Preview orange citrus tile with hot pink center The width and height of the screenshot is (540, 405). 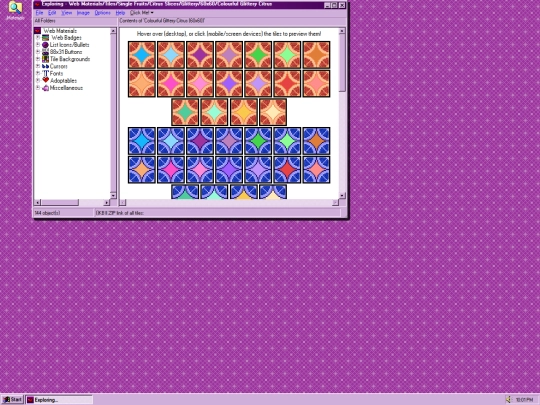[171, 84]
